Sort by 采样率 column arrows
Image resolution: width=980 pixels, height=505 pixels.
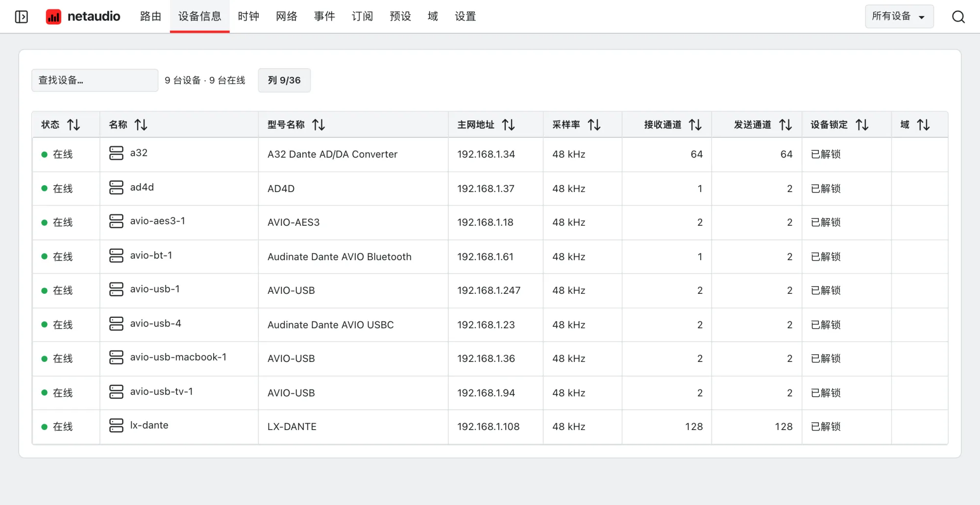coord(594,125)
